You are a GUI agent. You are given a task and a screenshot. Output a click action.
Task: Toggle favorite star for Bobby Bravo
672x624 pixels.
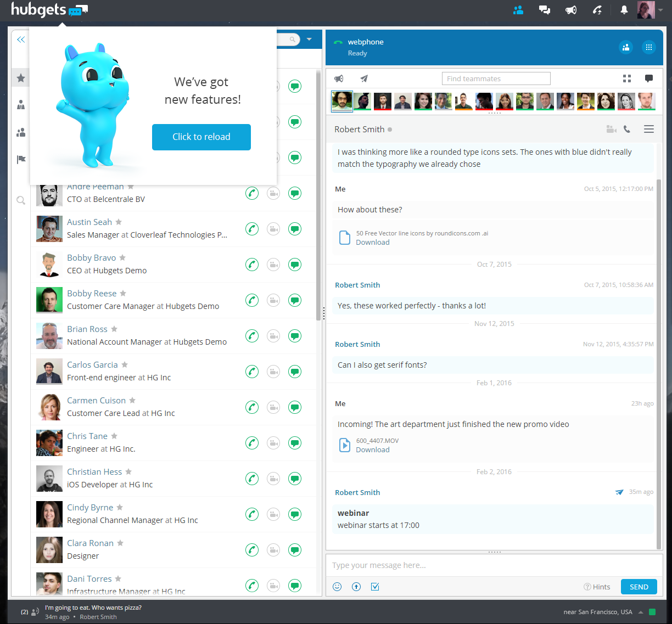pyautogui.click(x=122, y=257)
